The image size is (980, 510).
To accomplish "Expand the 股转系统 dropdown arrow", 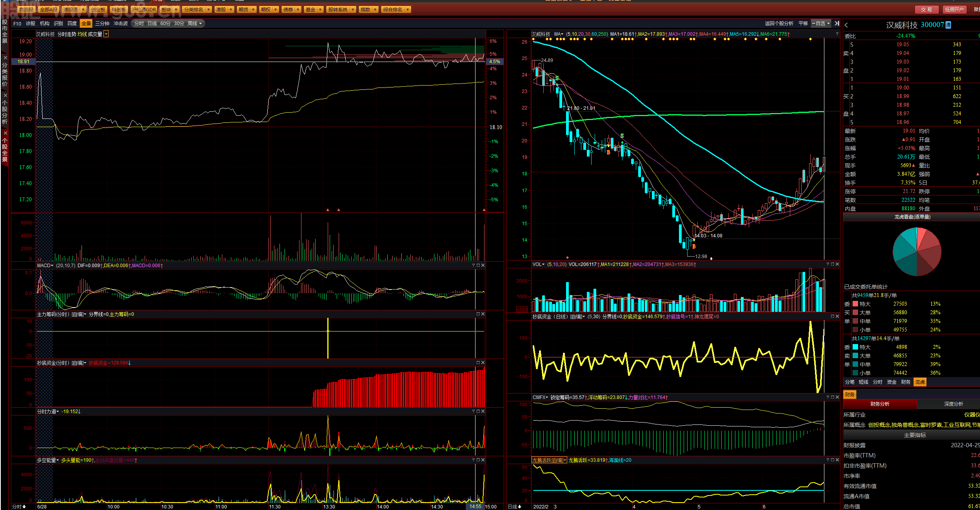I will click(x=353, y=9).
